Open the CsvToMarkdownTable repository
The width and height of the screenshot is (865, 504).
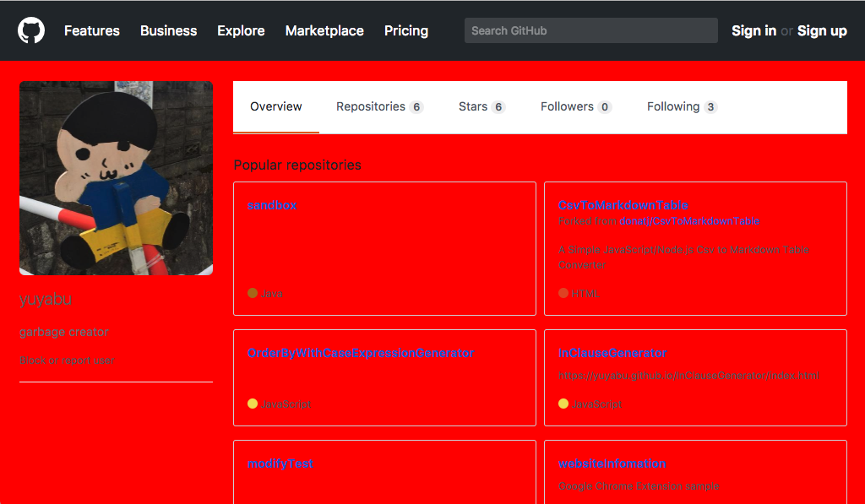[623, 205]
